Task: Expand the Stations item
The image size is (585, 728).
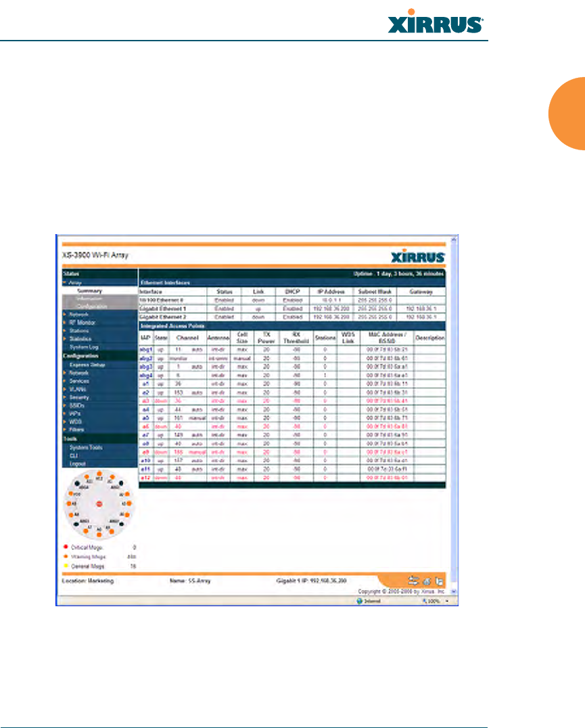Action: point(65,331)
